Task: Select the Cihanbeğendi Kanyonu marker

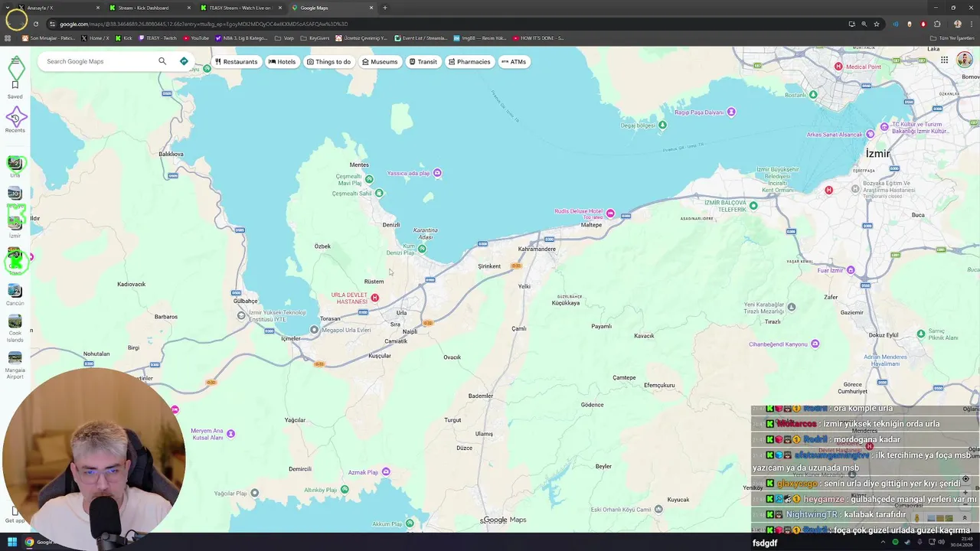Action: (x=815, y=344)
